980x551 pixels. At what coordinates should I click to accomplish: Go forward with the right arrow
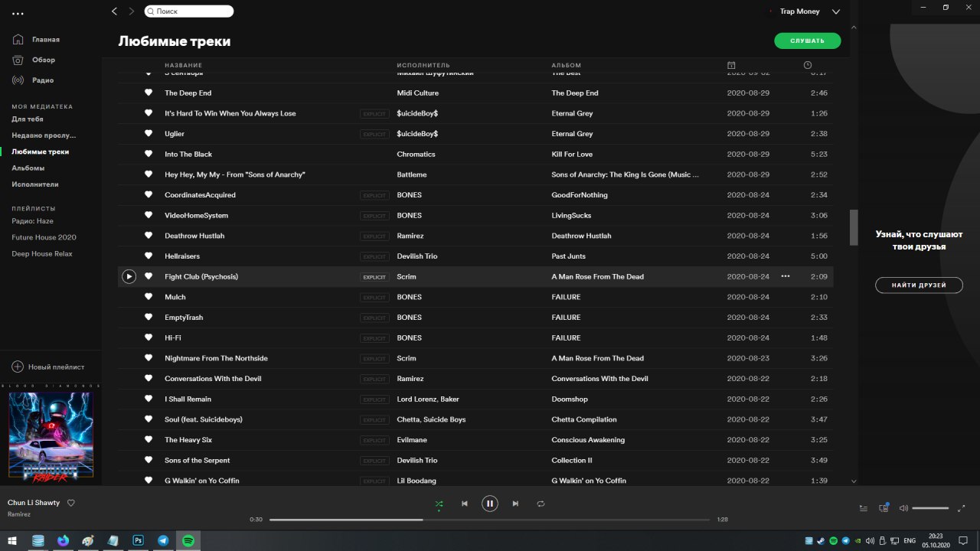click(132, 11)
